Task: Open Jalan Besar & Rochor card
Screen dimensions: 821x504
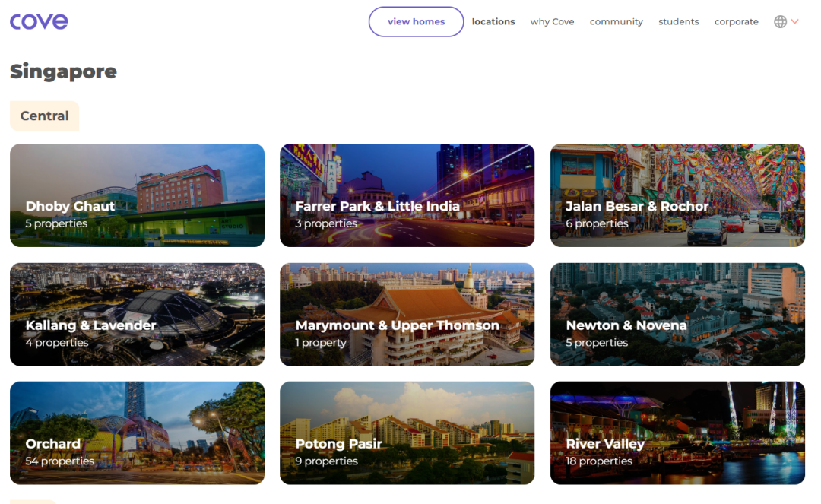Action: click(x=677, y=195)
